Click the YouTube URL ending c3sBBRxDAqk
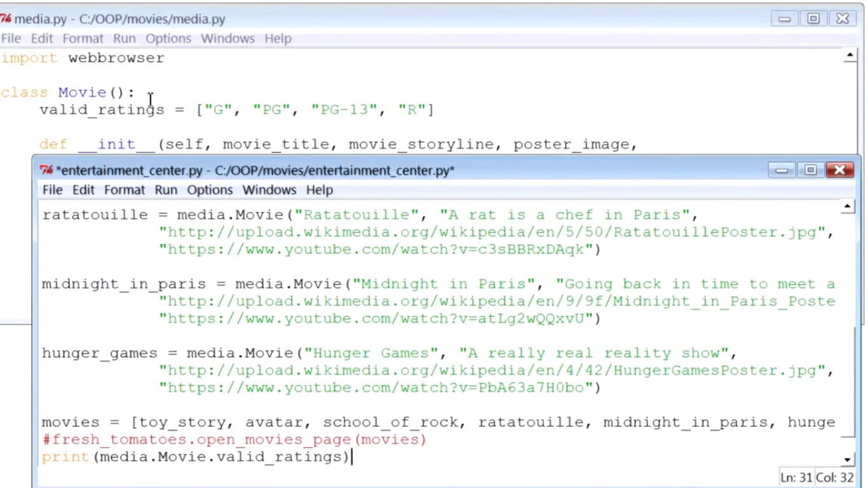Screen dimensions: 868x488 point(380,249)
